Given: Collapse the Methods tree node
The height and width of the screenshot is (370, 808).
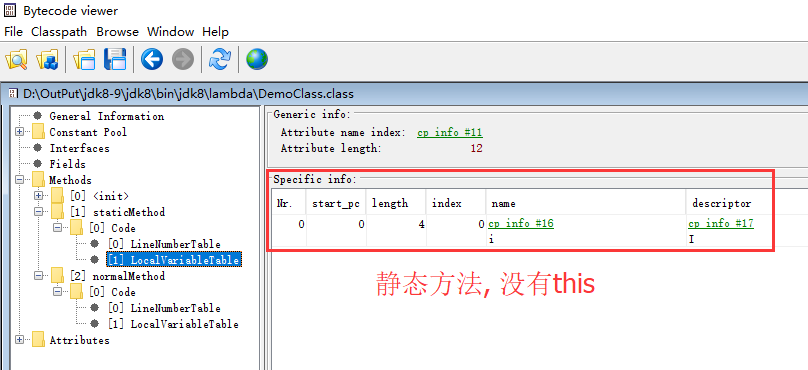Looking at the screenshot, I should coord(20,180).
